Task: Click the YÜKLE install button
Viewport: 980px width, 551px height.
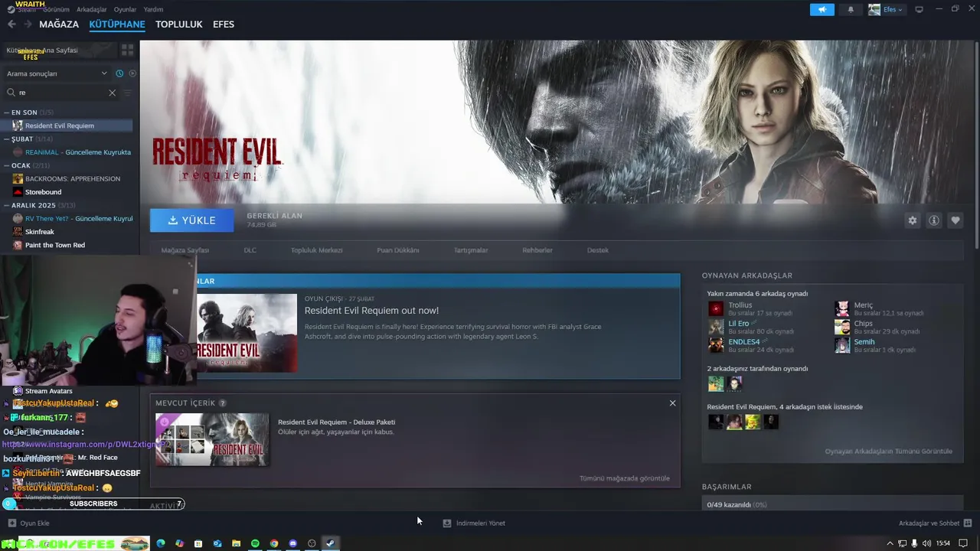Action: pyautogui.click(x=192, y=220)
